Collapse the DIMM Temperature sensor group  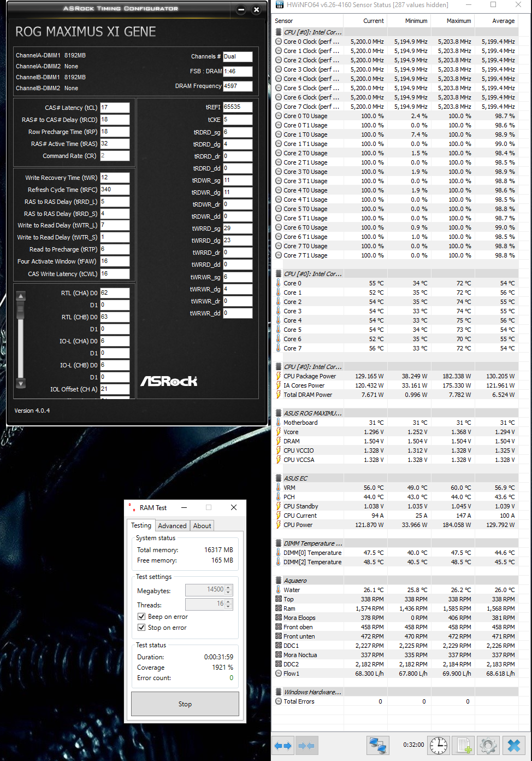pos(279,543)
